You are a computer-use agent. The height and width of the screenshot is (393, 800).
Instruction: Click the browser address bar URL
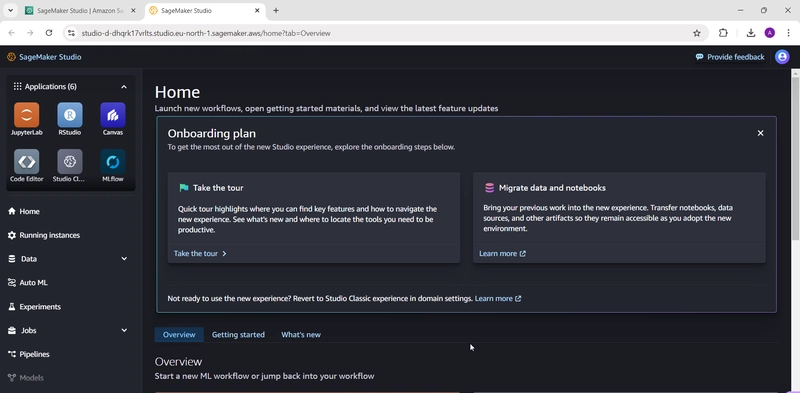(x=206, y=33)
